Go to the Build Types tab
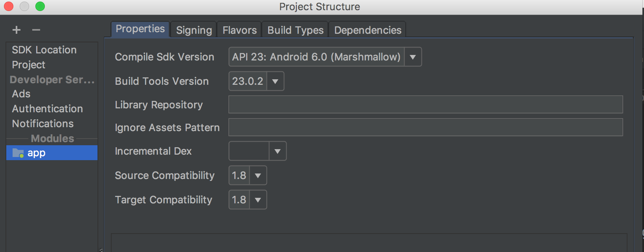The height and width of the screenshot is (252, 644). pyautogui.click(x=295, y=30)
